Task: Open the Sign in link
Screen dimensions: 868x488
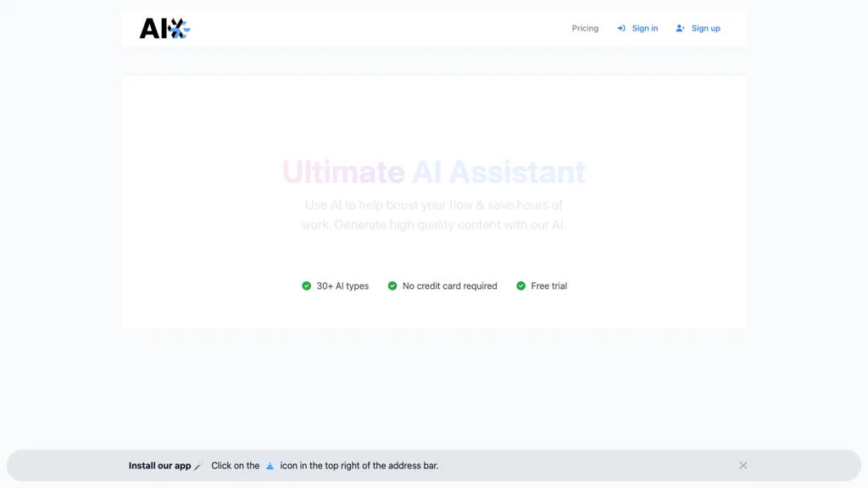Action: pyautogui.click(x=645, y=28)
